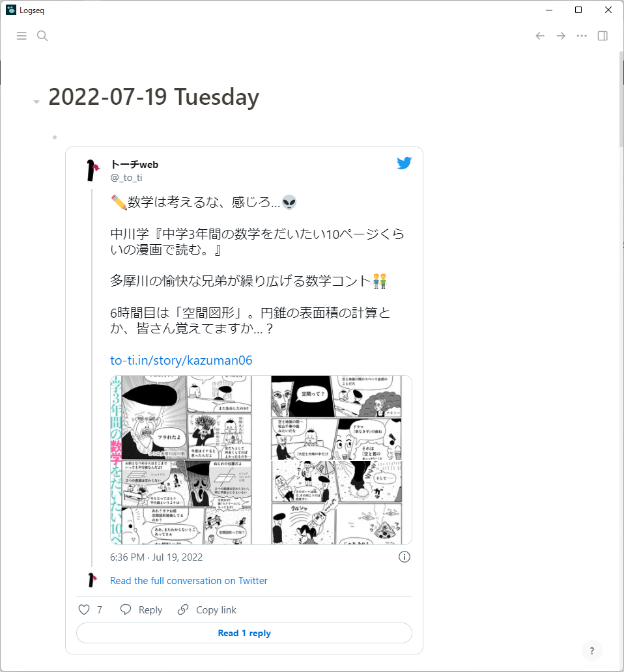
Task: Click the tweet info circle icon
Action: (404, 557)
